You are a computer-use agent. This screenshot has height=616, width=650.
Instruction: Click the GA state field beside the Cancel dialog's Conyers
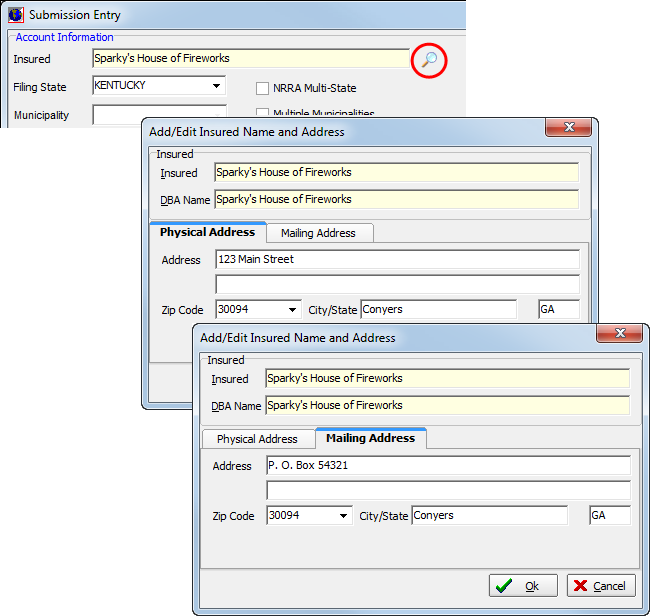click(x=609, y=516)
